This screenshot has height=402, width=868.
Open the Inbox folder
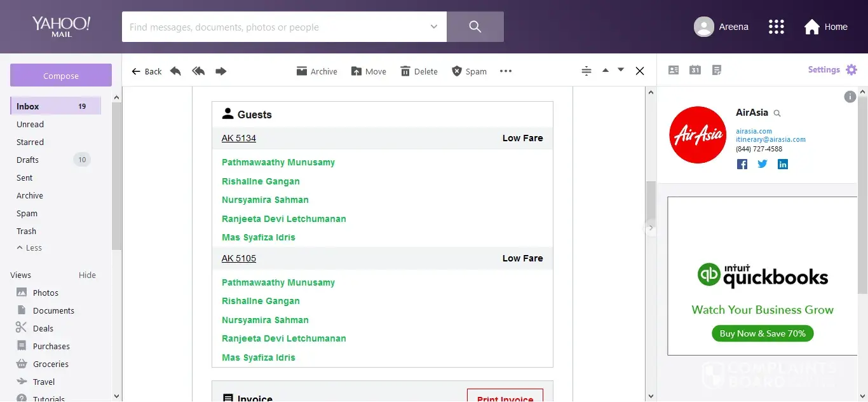pyautogui.click(x=56, y=106)
